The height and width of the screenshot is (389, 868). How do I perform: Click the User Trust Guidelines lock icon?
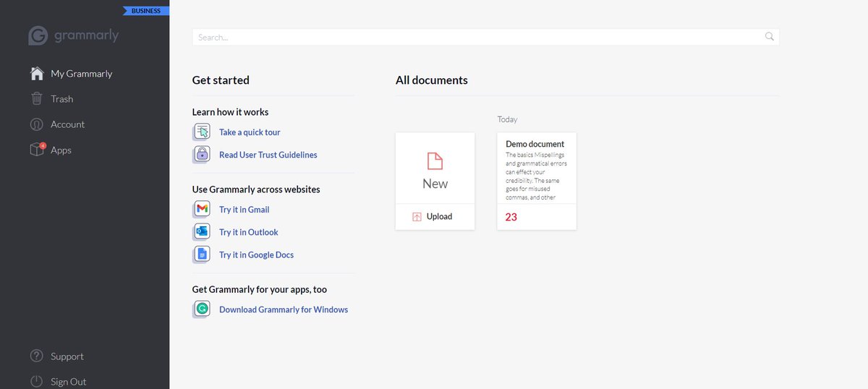coord(202,155)
